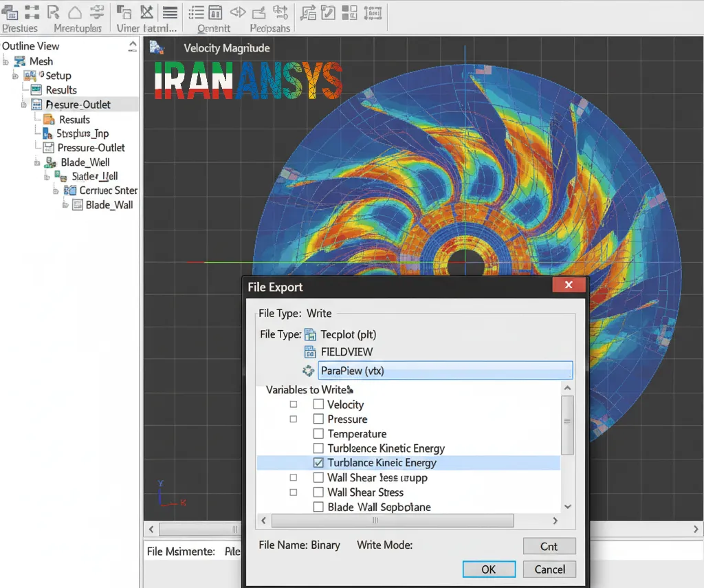Click the R-with-pencil toolbar icon
The height and width of the screenshot is (588, 704).
(x=54, y=12)
